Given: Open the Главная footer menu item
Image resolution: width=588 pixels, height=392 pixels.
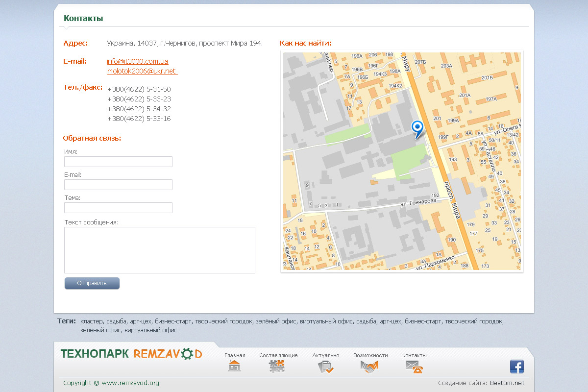Looking at the screenshot, I should pos(235,355).
